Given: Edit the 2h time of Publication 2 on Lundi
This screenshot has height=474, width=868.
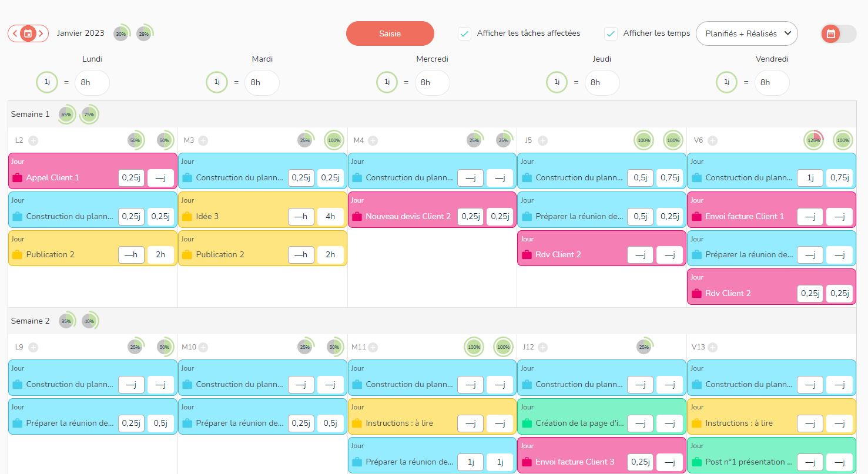Looking at the screenshot, I should [x=160, y=254].
